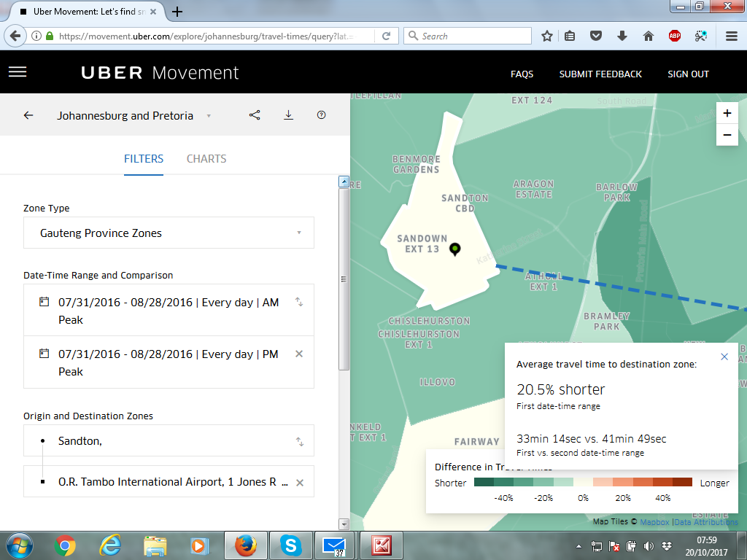Open the help question mark icon
This screenshot has width=747, height=560.
coord(321,115)
